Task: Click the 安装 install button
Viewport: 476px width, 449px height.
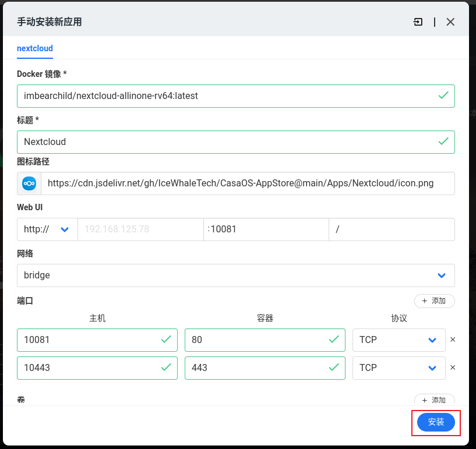Action: [436, 422]
